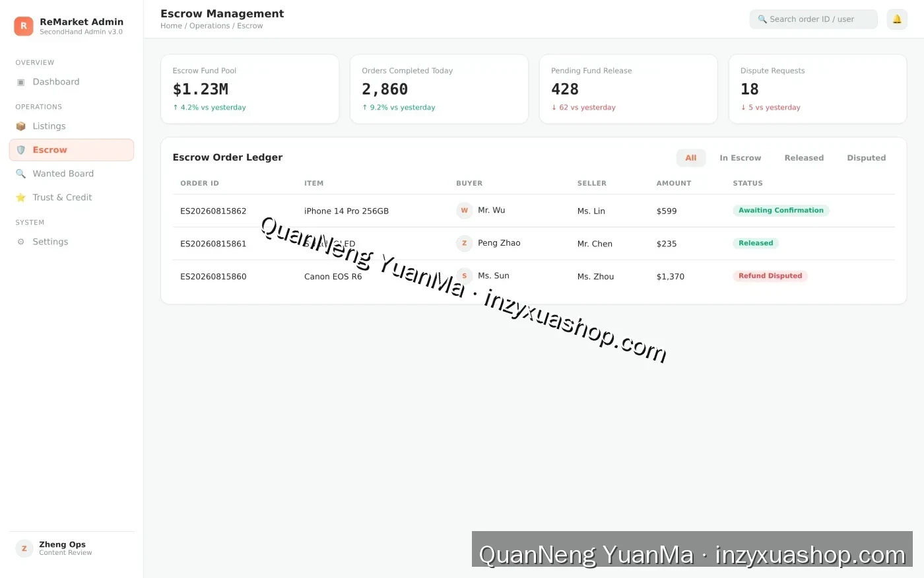Click the Refund Disputed status badge

pos(770,276)
